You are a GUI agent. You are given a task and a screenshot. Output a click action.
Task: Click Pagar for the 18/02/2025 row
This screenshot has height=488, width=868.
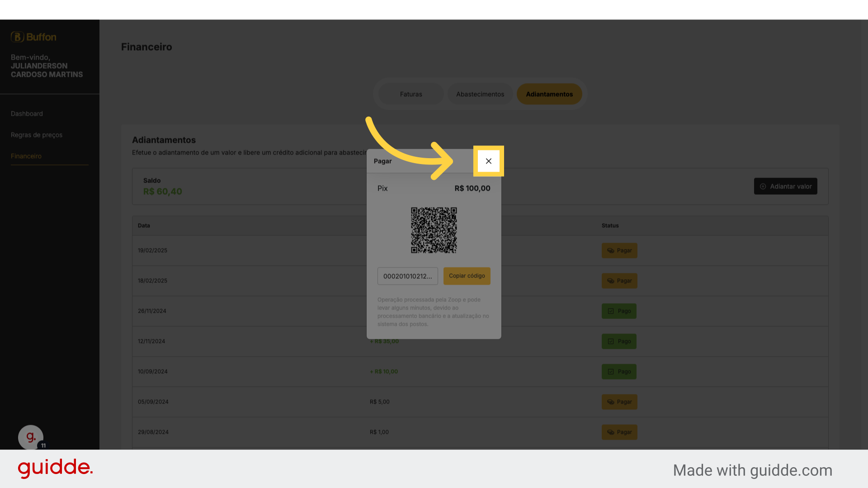click(x=619, y=281)
